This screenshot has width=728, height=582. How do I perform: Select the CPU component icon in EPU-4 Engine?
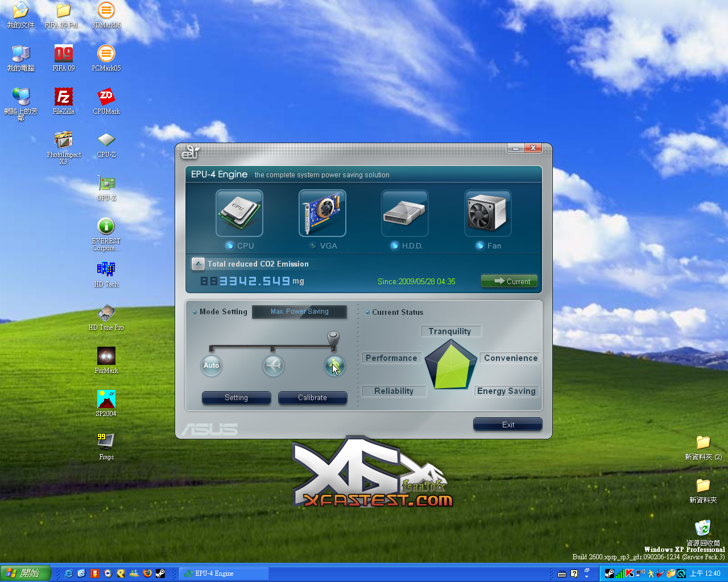click(239, 213)
